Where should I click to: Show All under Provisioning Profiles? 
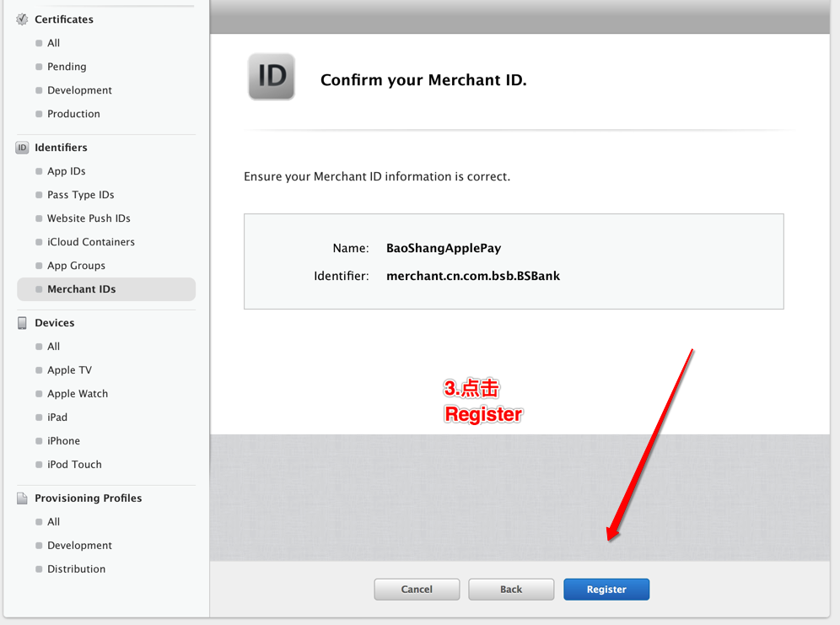point(54,521)
